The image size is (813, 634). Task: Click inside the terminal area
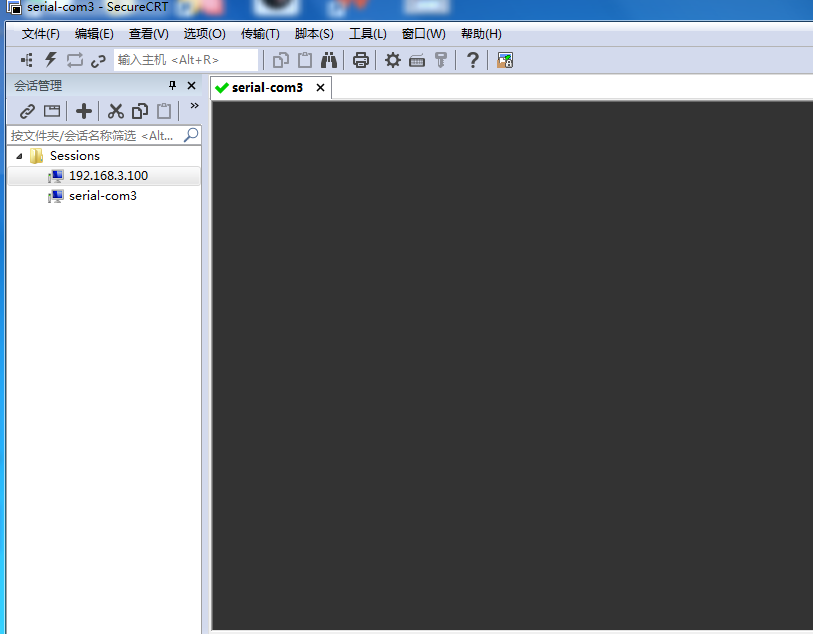(512, 365)
